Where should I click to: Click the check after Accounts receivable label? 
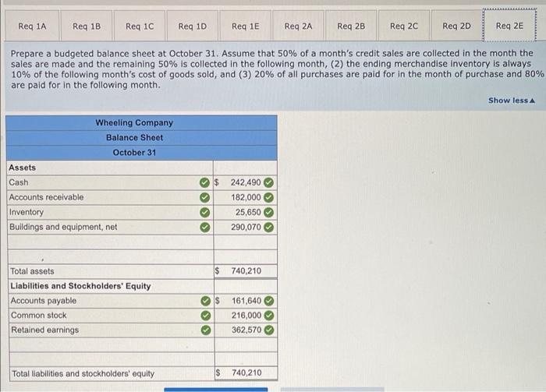point(204,198)
